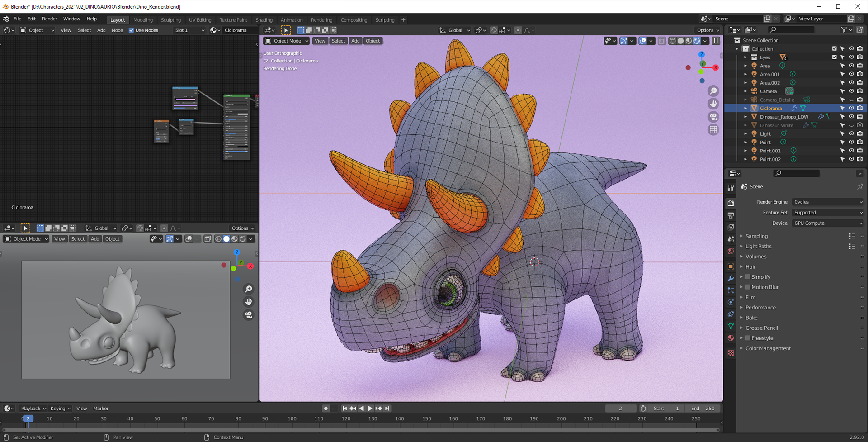Uncheck the Use Nodes checkbox

click(132, 30)
